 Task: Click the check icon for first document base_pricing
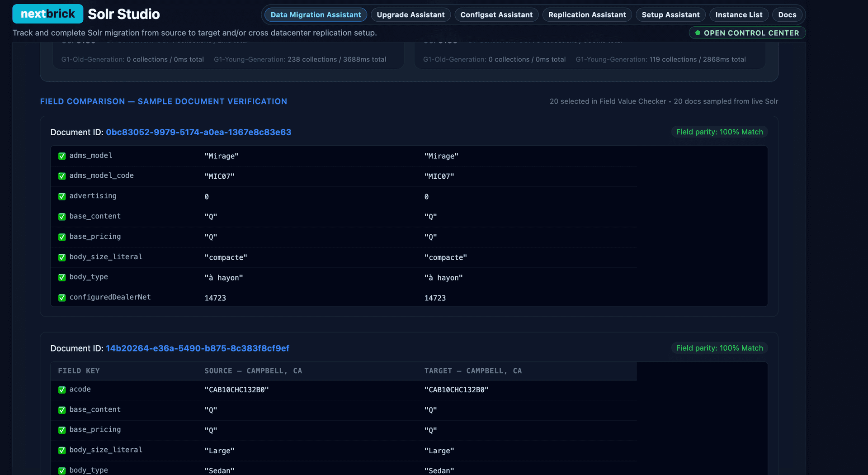pyautogui.click(x=62, y=237)
